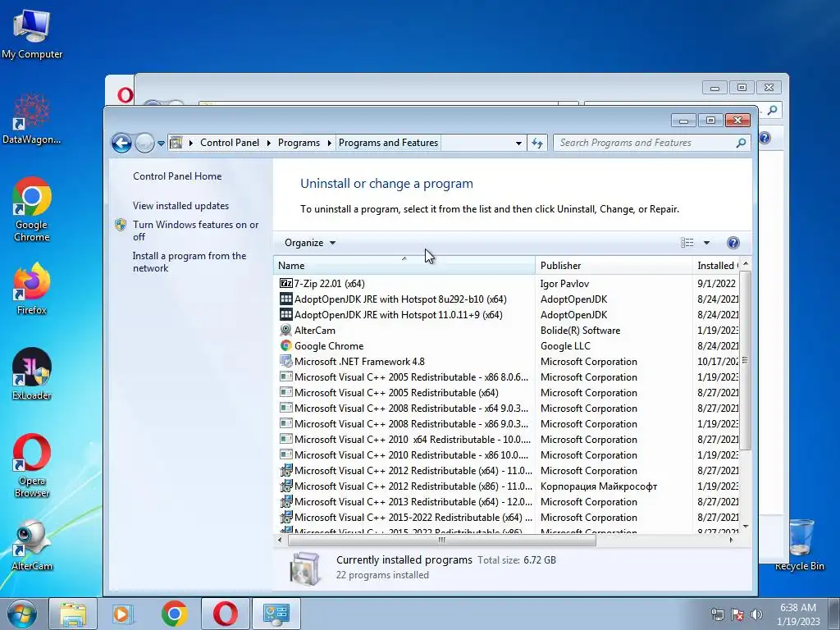840x630 pixels.
Task: Click the Forward navigation arrow
Action: click(x=144, y=143)
